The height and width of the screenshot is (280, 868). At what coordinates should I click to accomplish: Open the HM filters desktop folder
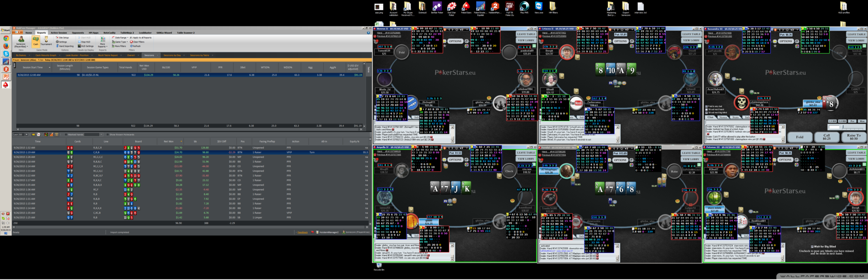(x=553, y=8)
